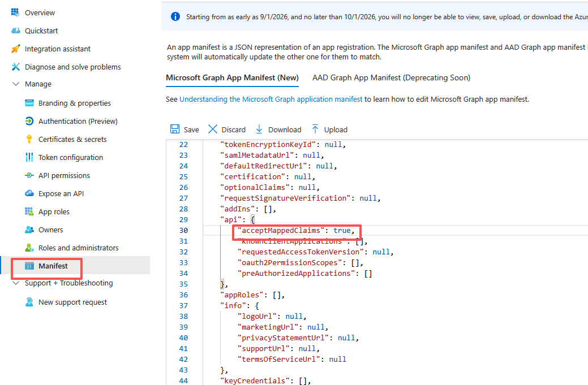Viewport: 588px width, 385px height.
Task: Click the API permissions icon
Action: coord(29,175)
